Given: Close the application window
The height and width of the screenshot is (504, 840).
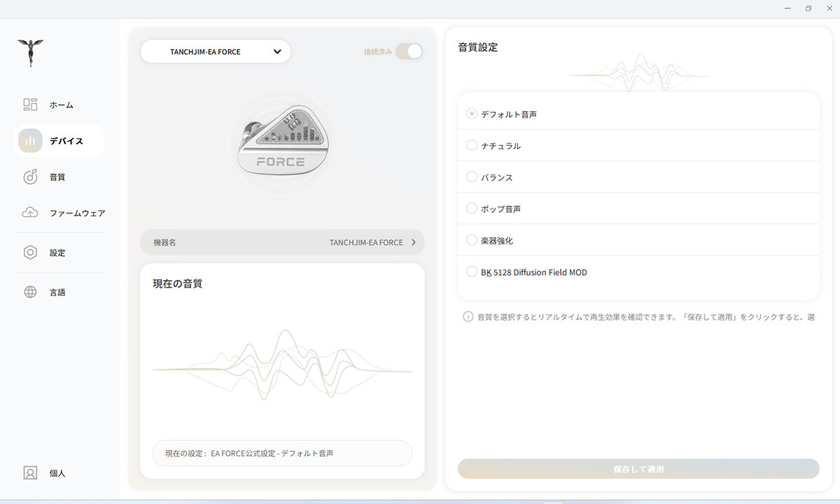Looking at the screenshot, I should 828,8.
